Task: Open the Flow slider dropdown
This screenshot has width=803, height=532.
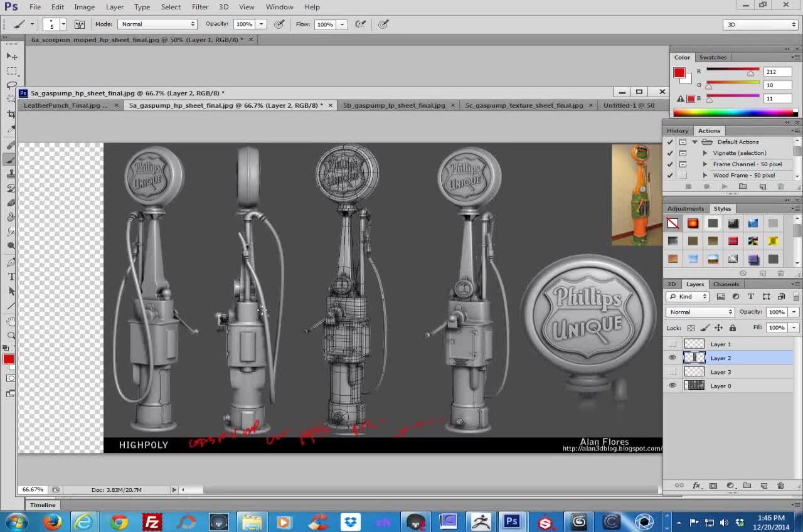Action: (x=342, y=24)
